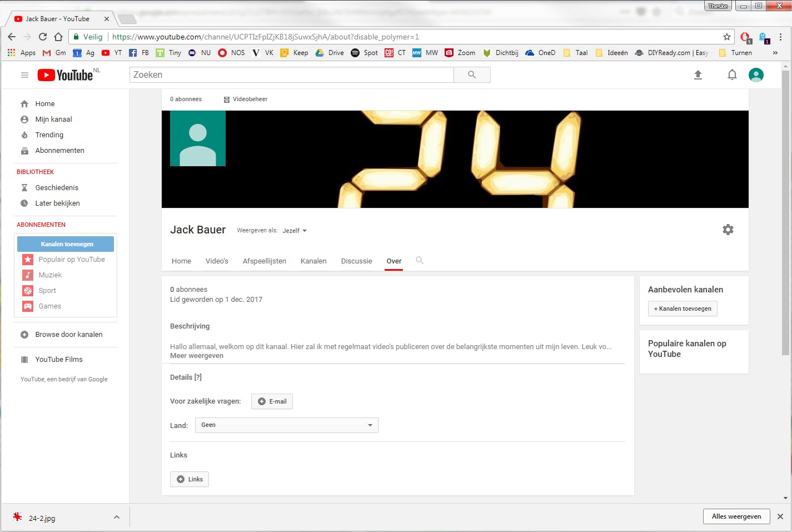Click the Kanalen toevoegen blue button
792x532 pixels.
point(66,244)
